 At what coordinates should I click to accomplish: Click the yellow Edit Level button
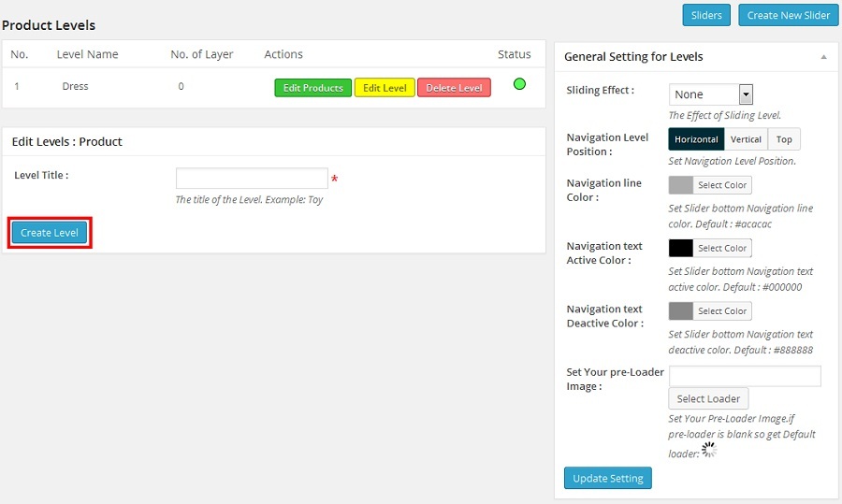(385, 88)
